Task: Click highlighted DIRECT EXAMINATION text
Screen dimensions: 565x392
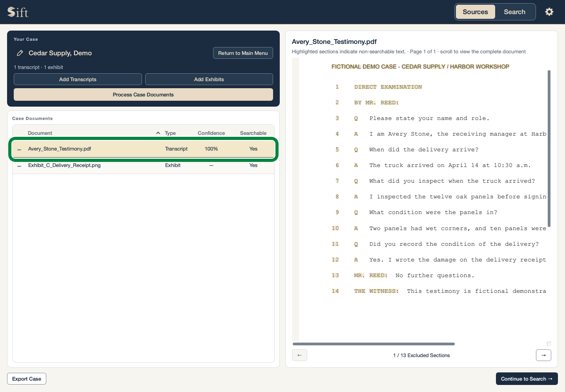Action: coord(388,87)
